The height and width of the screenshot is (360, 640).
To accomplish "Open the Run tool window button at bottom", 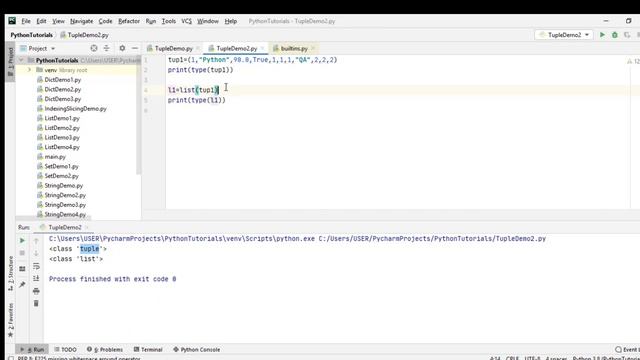I will pyautogui.click(x=33, y=350).
